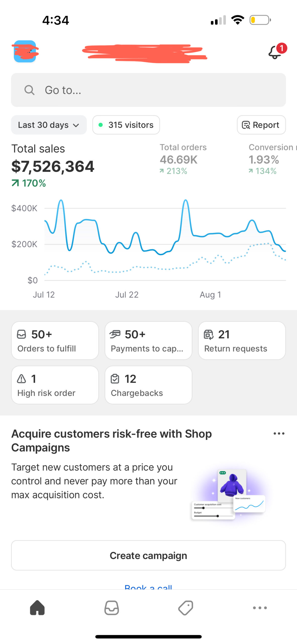Tap the store avatar icon
Screen dimensions: 297x644
click(x=25, y=51)
